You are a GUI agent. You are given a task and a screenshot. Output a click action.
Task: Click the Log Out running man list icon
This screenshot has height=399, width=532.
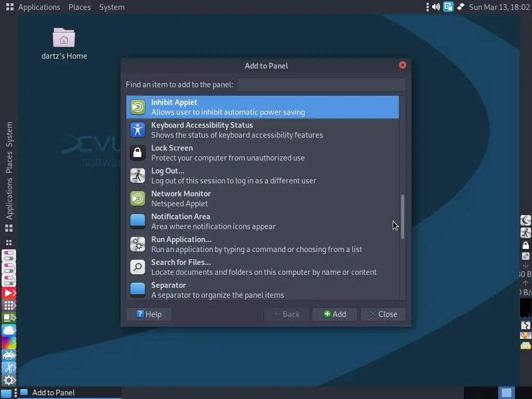pos(137,176)
